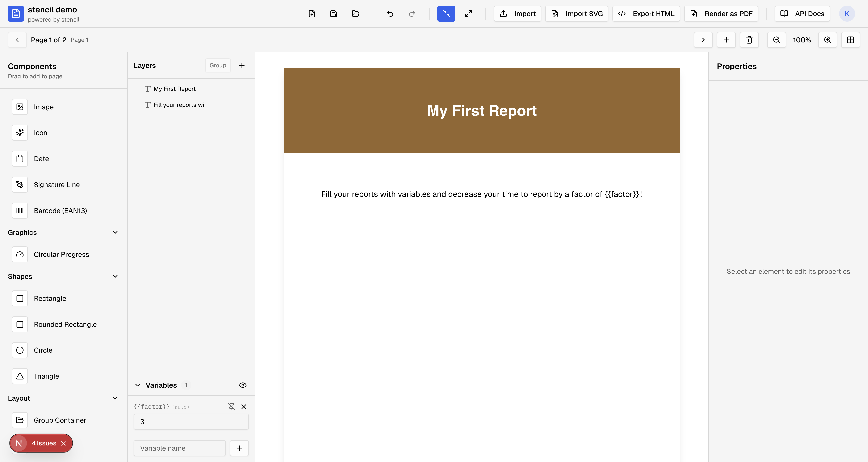This screenshot has height=462, width=868.
Task: Undo the last change
Action: (x=390, y=13)
